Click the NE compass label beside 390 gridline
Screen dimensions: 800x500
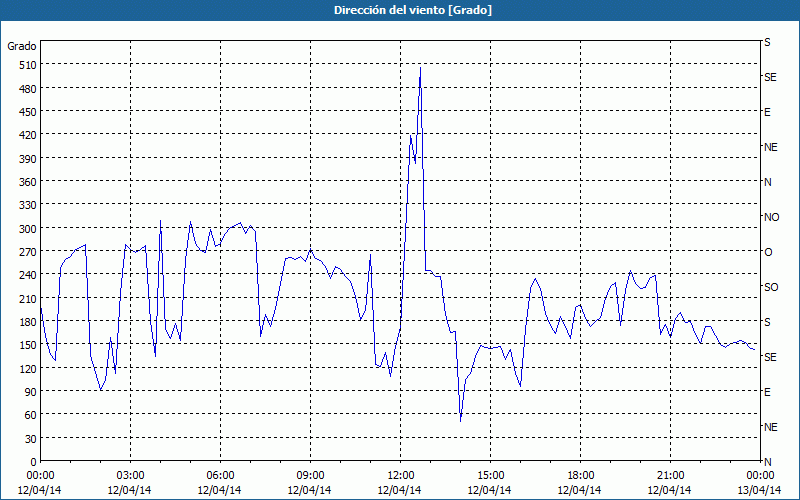[x=771, y=147]
